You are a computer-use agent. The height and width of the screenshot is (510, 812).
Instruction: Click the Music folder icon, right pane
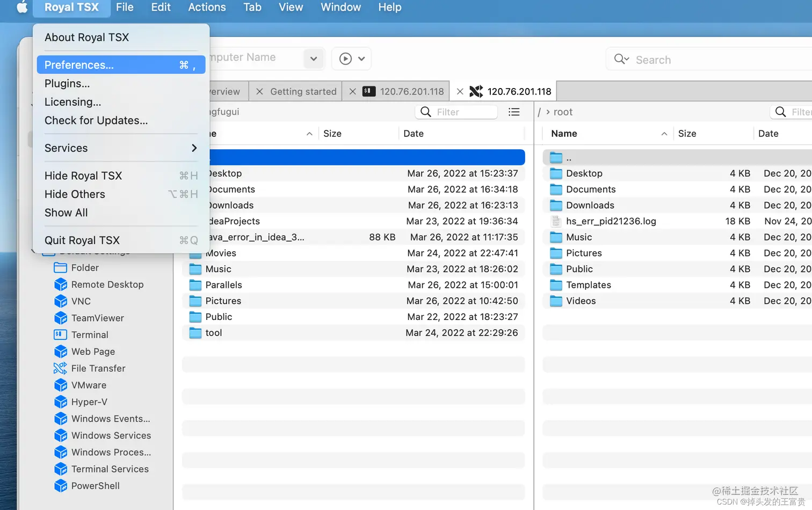pyautogui.click(x=556, y=237)
